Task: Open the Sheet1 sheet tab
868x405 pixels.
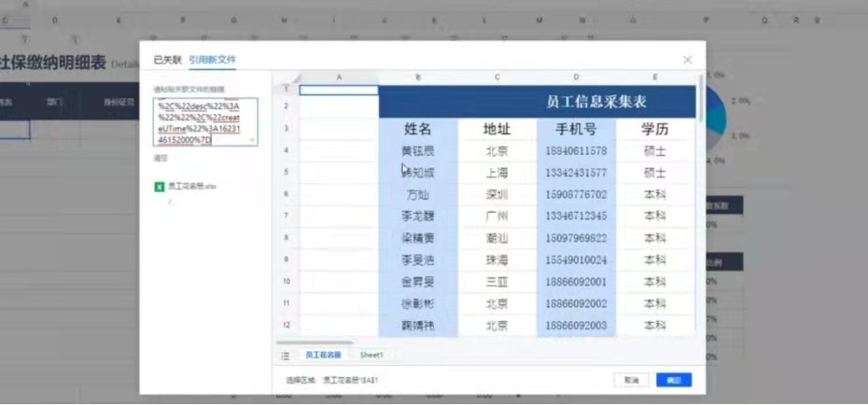Action: pos(371,355)
